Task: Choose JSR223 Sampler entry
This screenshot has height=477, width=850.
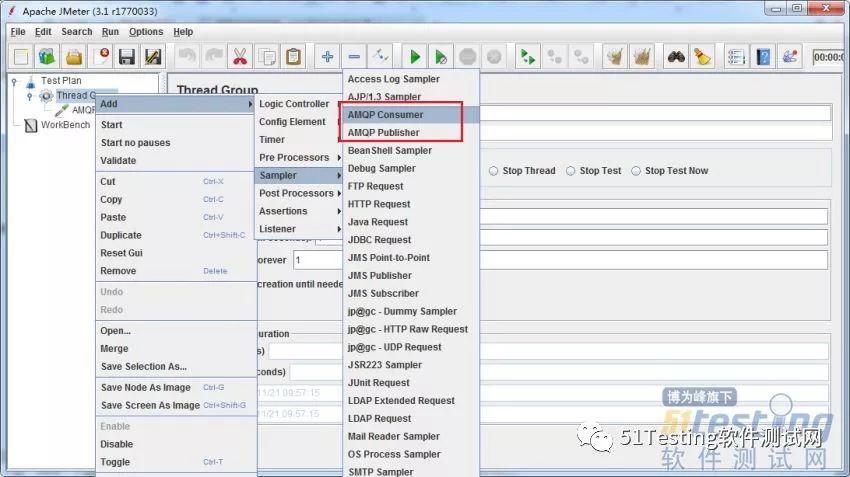Action: [x=411, y=365]
